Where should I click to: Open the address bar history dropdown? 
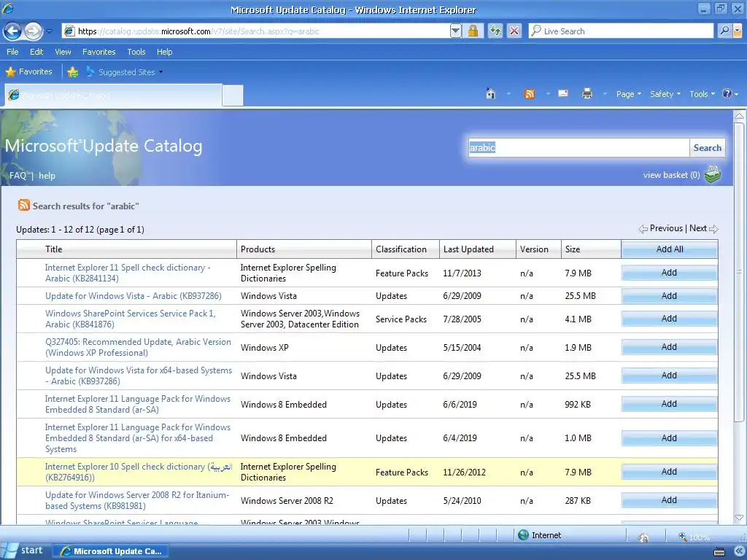coord(455,31)
